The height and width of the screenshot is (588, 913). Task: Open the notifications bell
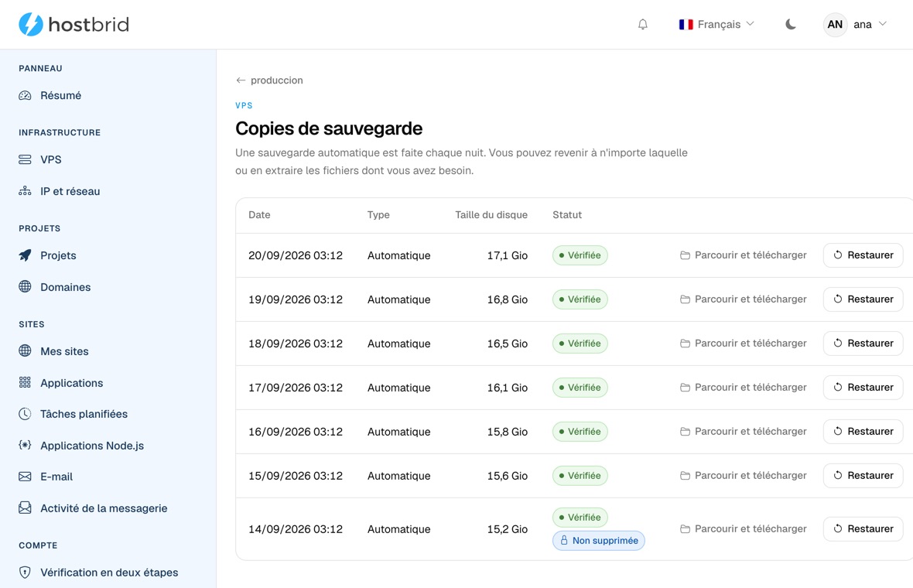[x=643, y=25]
